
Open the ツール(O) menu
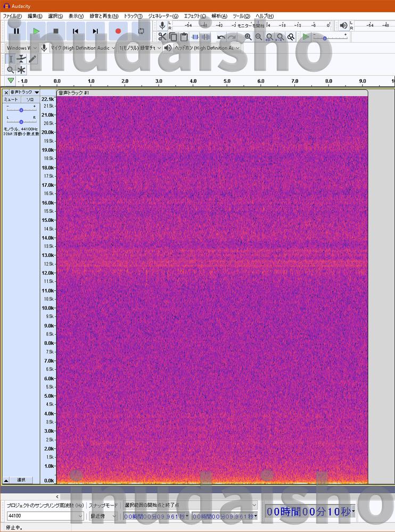(x=242, y=16)
